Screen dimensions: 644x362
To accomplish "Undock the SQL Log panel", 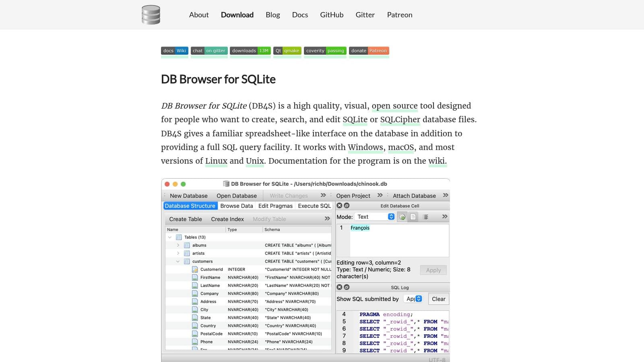I will click(346, 287).
